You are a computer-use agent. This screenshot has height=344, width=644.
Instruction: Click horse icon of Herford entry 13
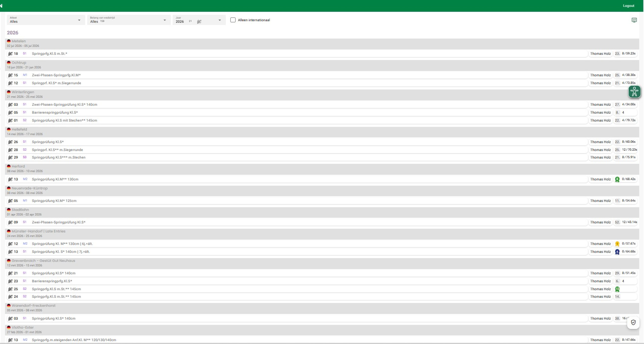10,179
